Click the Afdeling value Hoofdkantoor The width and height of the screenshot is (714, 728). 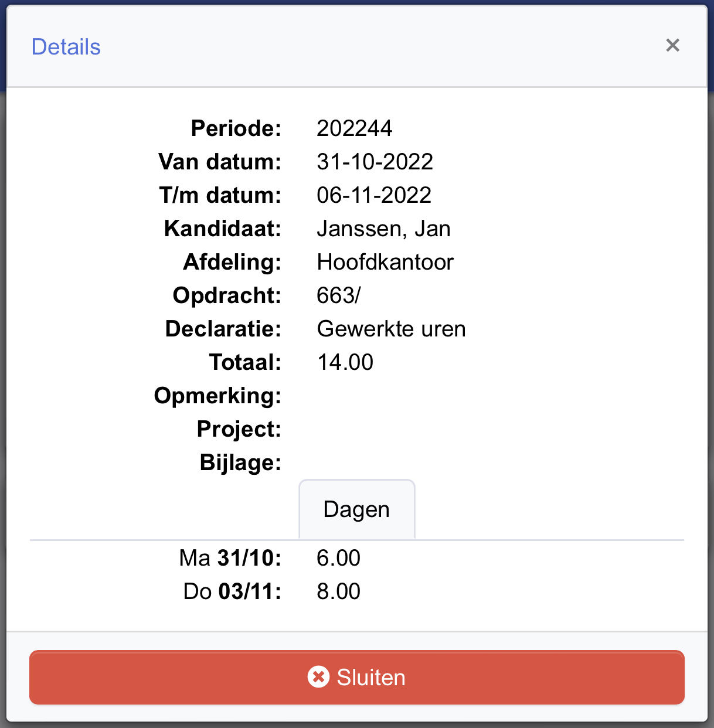385,262
